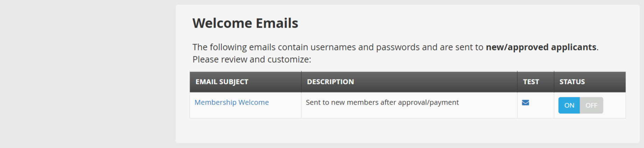Click the STATUS column header
The image size is (644, 148).
point(572,82)
